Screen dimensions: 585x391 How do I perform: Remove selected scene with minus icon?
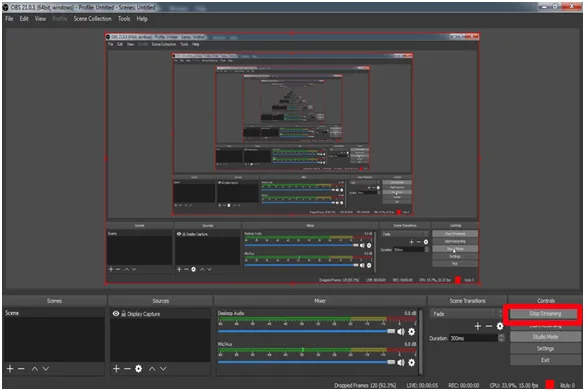coord(21,369)
